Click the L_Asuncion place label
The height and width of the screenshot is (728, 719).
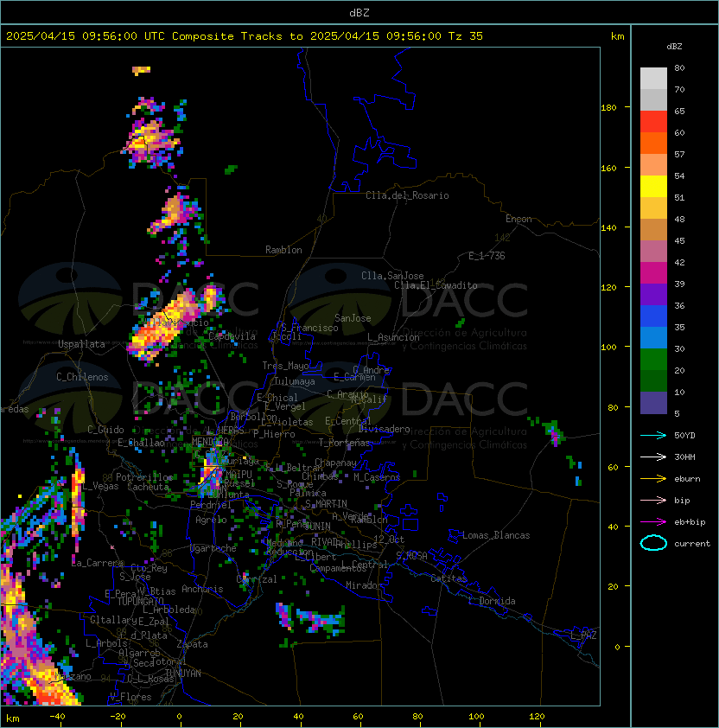(x=393, y=337)
